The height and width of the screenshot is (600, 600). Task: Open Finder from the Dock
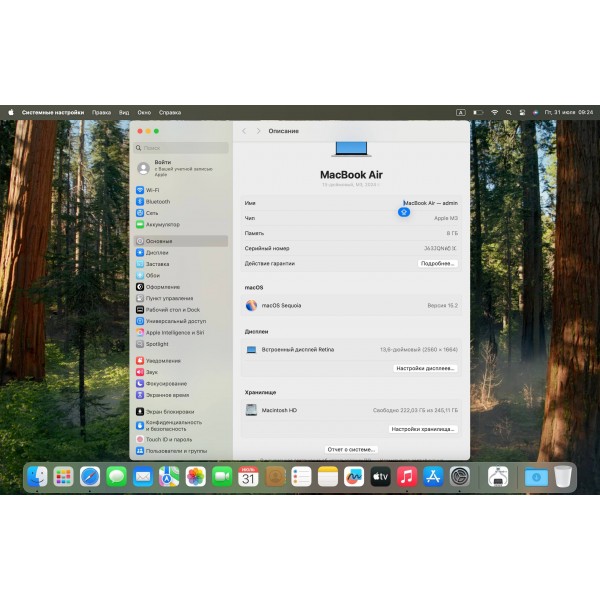37,477
